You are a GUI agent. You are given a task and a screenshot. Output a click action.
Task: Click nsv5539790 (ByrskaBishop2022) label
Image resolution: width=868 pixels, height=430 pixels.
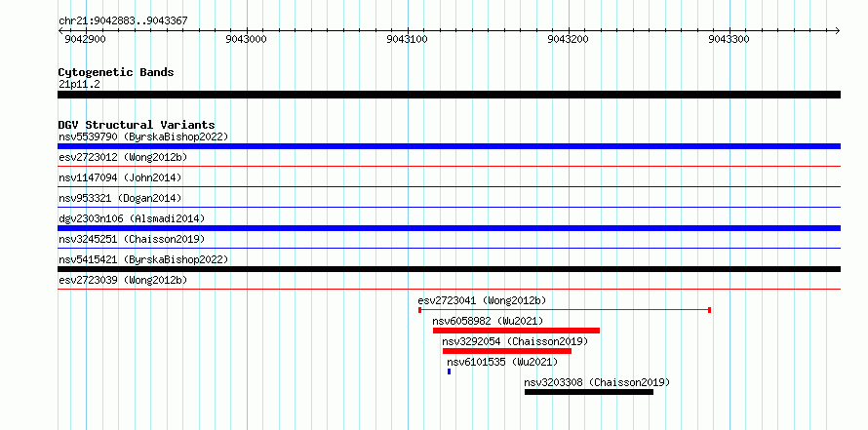point(143,137)
